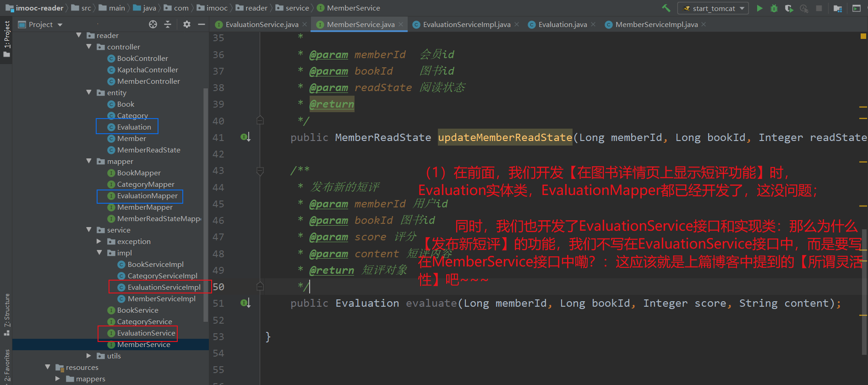Click the service breadcrumb in navigation bar
Image resolution: width=868 pixels, height=385 pixels.
click(292, 8)
